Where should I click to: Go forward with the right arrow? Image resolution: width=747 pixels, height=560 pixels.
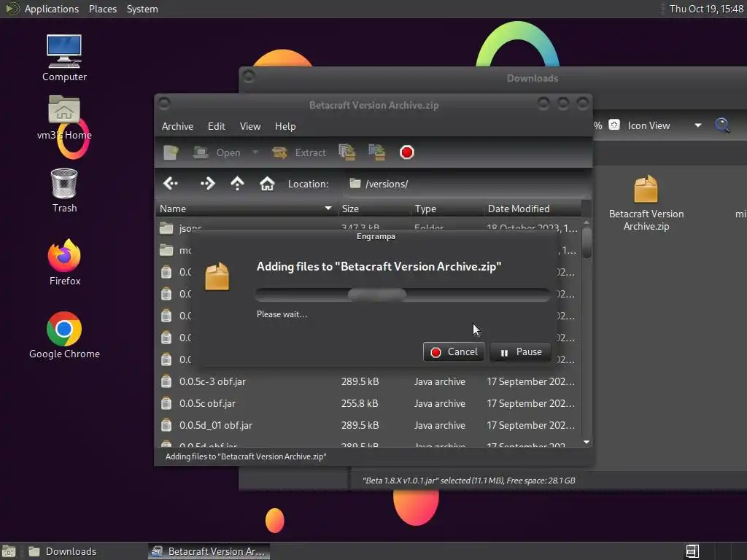click(x=208, y=183)
